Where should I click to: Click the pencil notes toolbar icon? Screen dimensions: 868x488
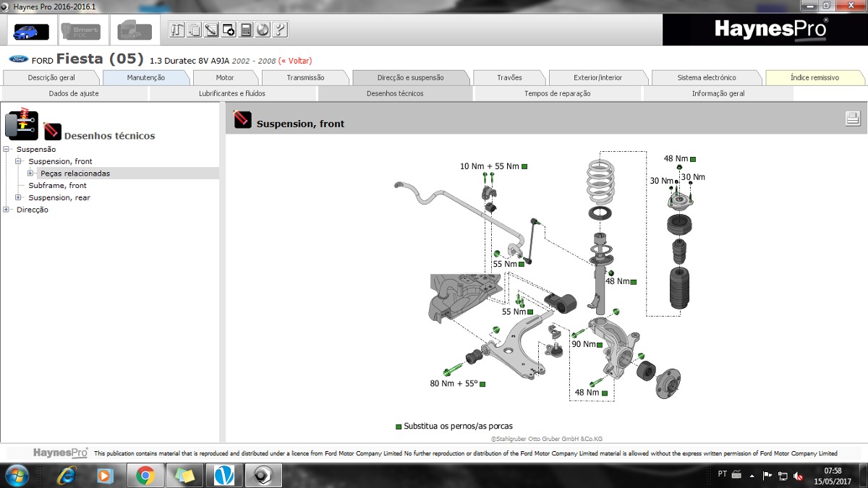pos(211,30)
